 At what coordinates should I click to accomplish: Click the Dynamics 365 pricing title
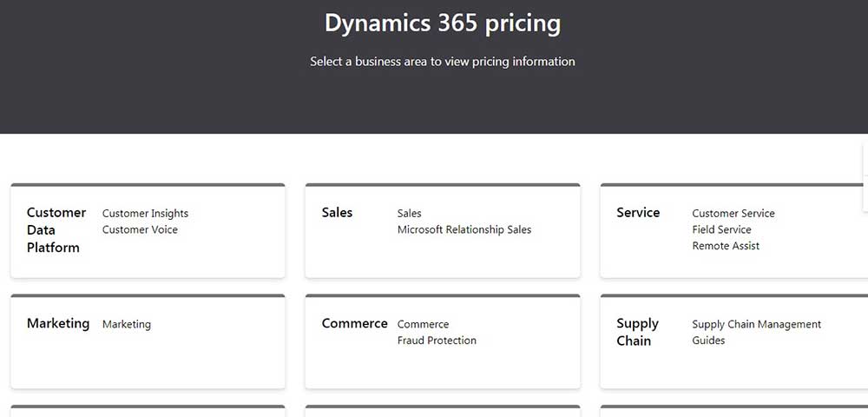(443, 23)
